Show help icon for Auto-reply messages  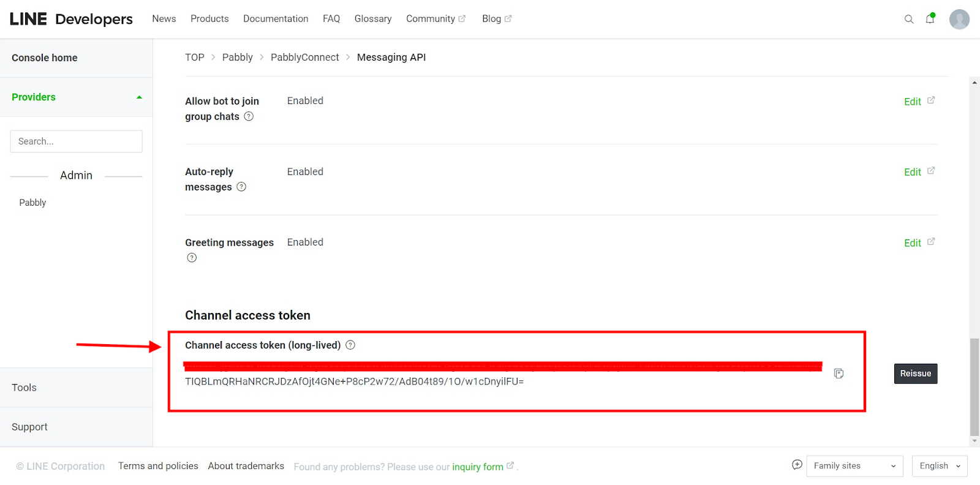coord(241,187)
